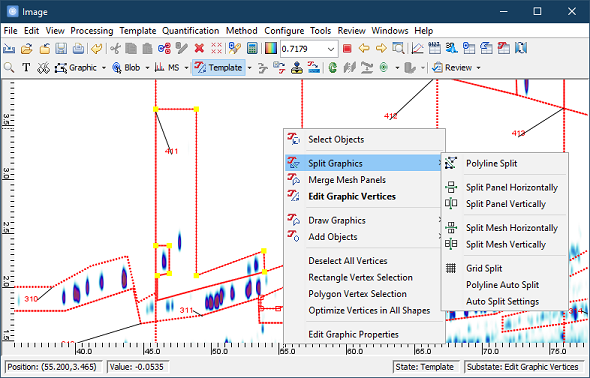This screenshot has width=590, height=378.
Task: Open the Template dropdown arrow
Action: pos(249,68)
